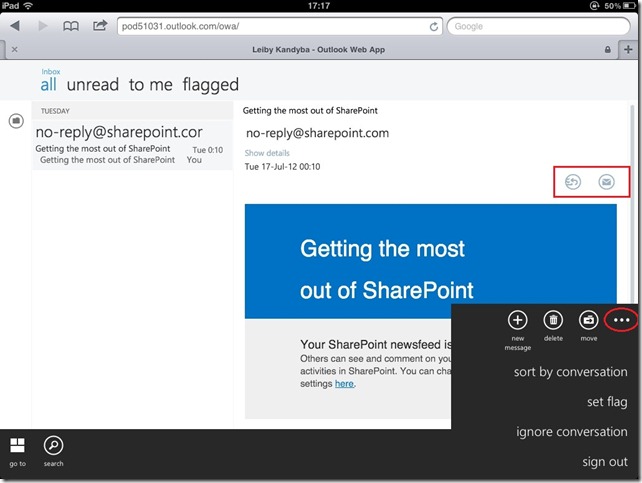Click the iPad battery indicator
This screenshot has width=642, height=483.
tap(630, 6)
